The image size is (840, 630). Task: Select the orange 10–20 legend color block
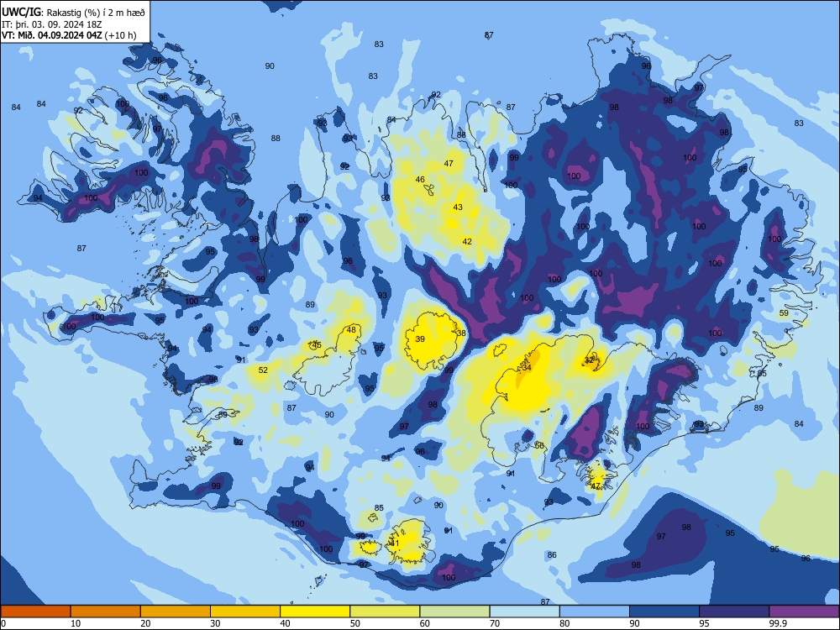pyautogui.click(x=106, y=612)
